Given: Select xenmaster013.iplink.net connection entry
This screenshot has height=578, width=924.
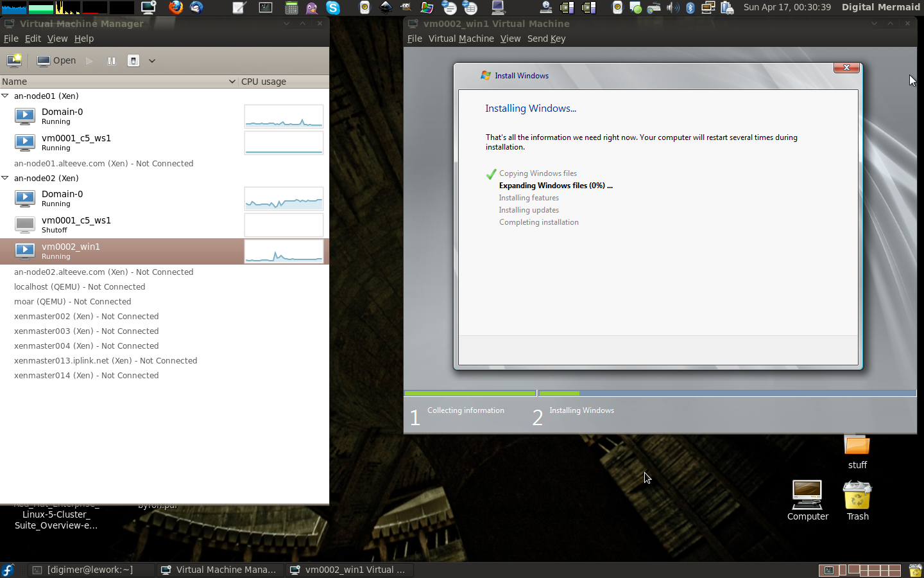Looking at the screenshot, I should (x=105, y=360).
